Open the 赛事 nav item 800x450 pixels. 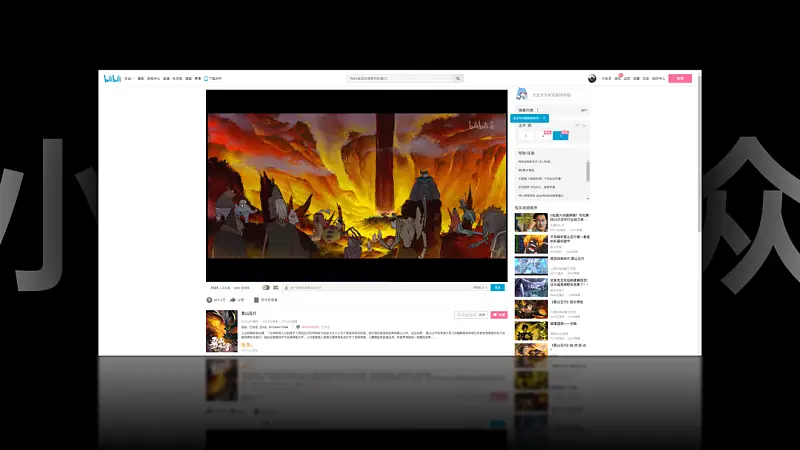pos(198,79)
